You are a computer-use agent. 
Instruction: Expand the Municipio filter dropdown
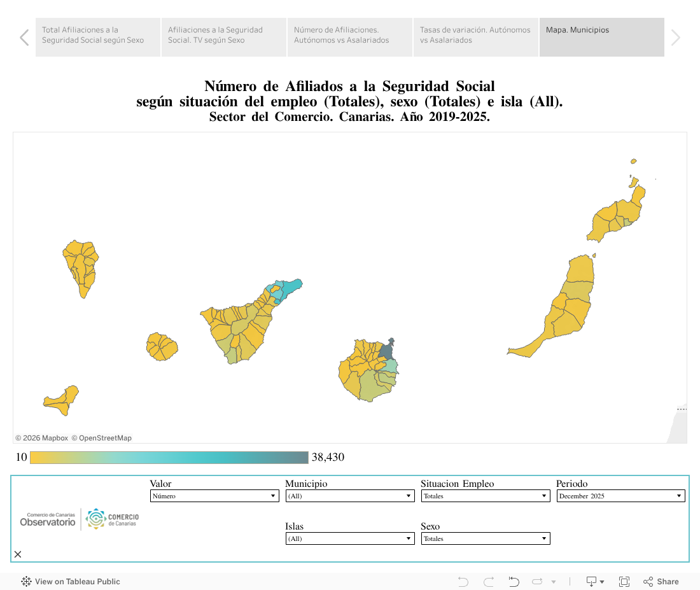tap(350, 496)
